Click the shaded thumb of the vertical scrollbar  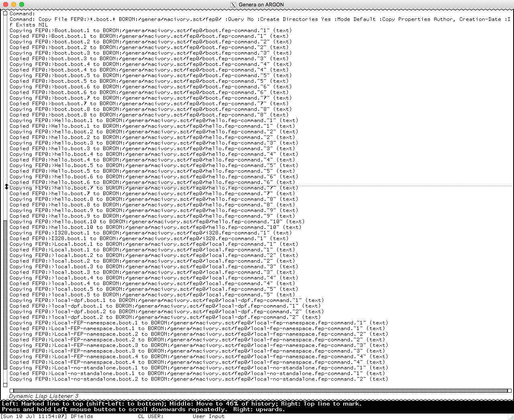5,295
